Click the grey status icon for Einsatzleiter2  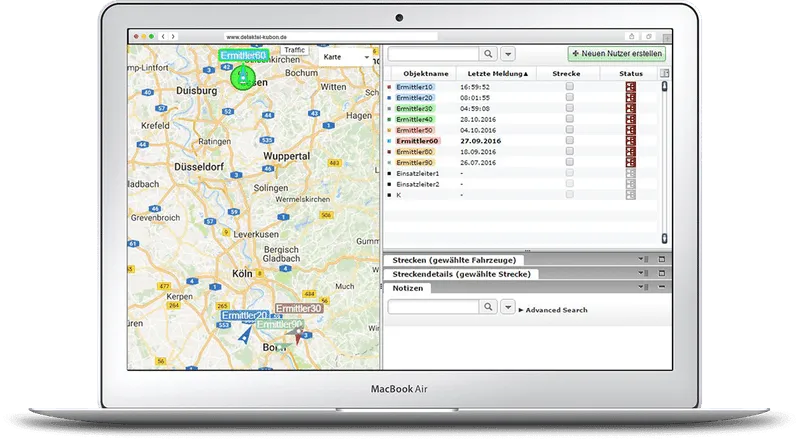pos(631,184)
